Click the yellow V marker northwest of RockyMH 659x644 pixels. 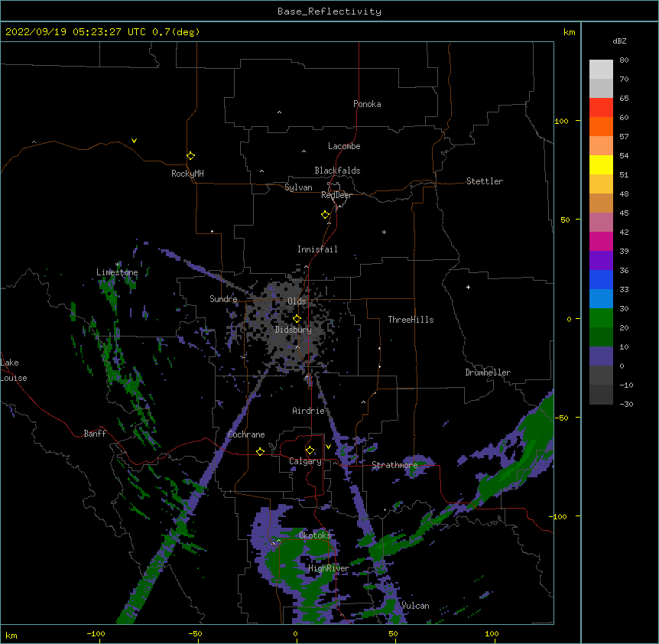point(134,141)
